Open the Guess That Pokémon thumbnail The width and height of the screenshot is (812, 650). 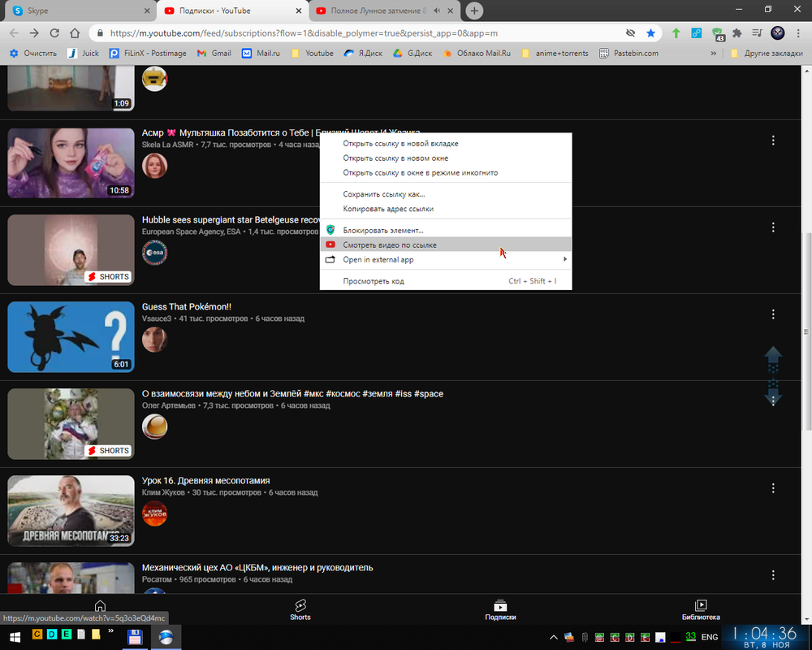click(71, 337)
